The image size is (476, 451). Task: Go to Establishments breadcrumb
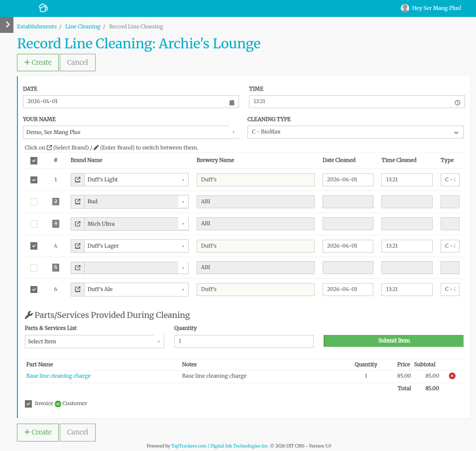pyautogui.click(x=37, y=26)
